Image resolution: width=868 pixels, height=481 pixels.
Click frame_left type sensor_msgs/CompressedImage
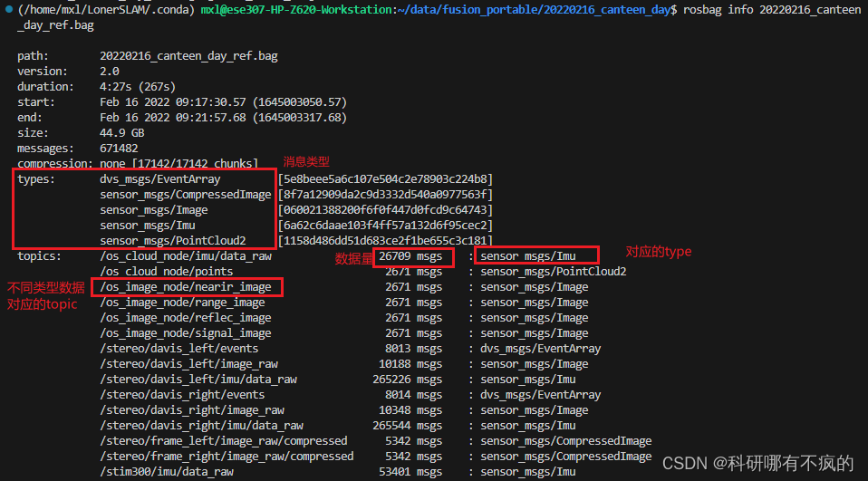[566, 441]
